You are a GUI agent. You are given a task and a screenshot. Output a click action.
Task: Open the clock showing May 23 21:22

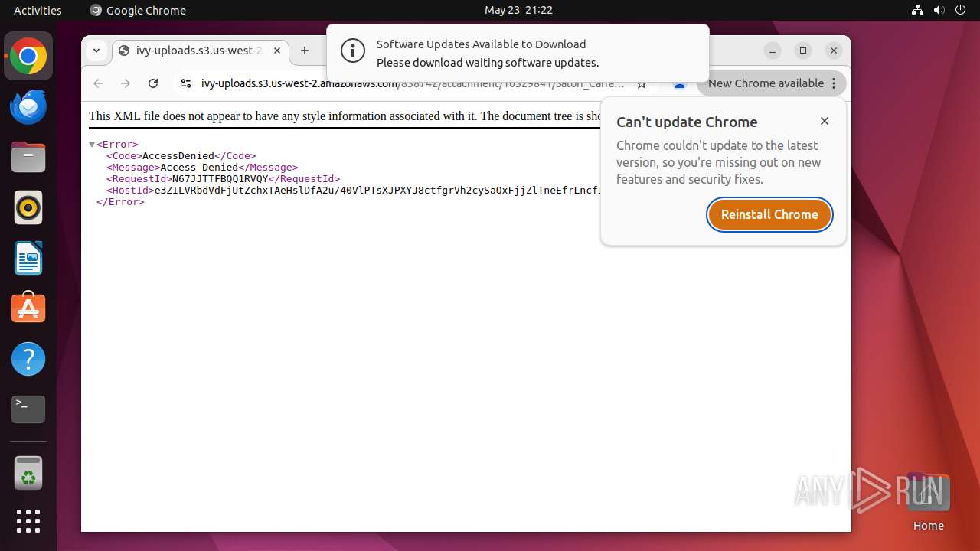518,10
